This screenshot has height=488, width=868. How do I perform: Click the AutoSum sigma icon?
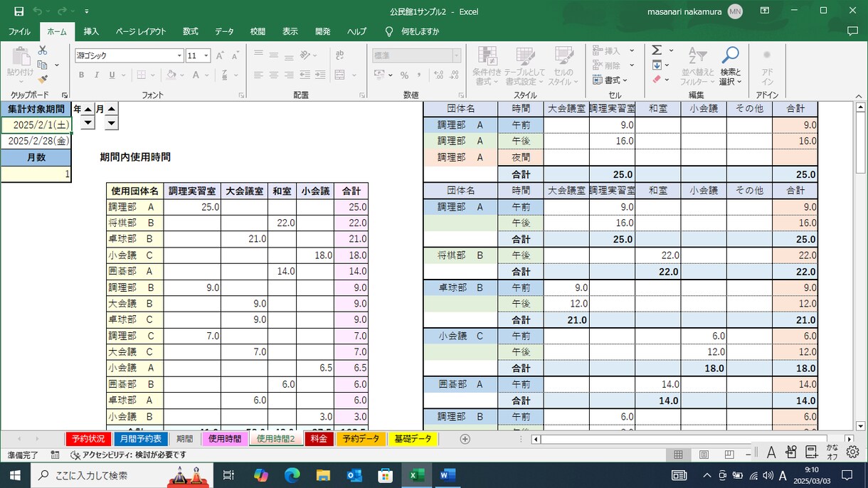(657, 51)
